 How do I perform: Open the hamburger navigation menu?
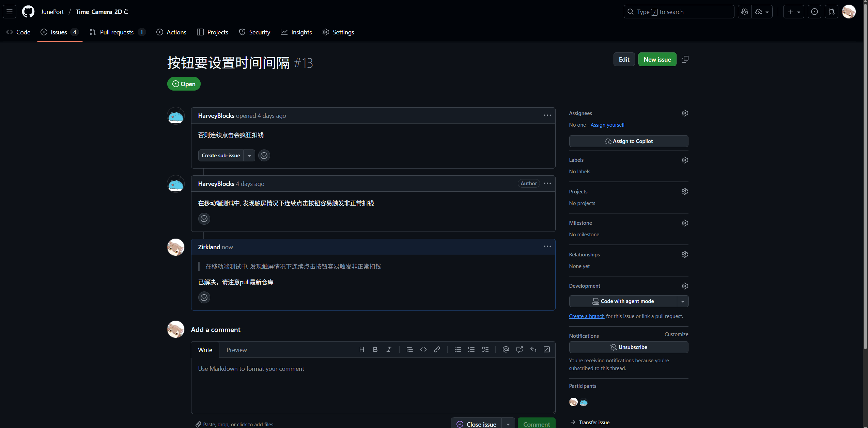click(x=10, y=12)
